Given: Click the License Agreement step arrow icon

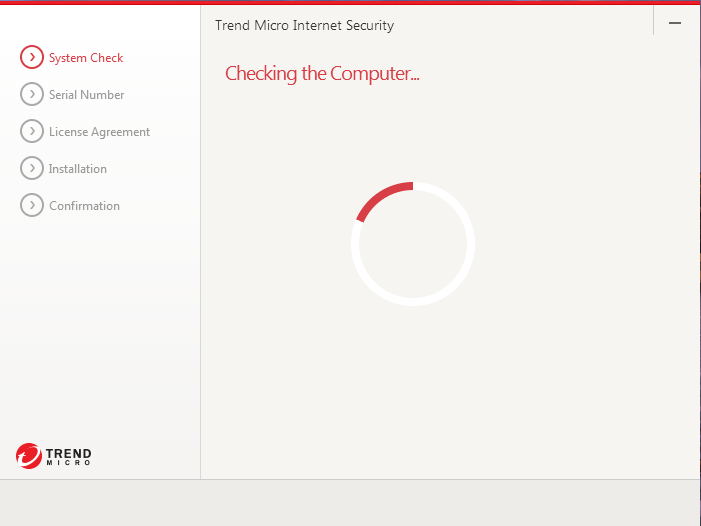Looking at the screenshot, I should pyautogui.click(x=32, y=131).
